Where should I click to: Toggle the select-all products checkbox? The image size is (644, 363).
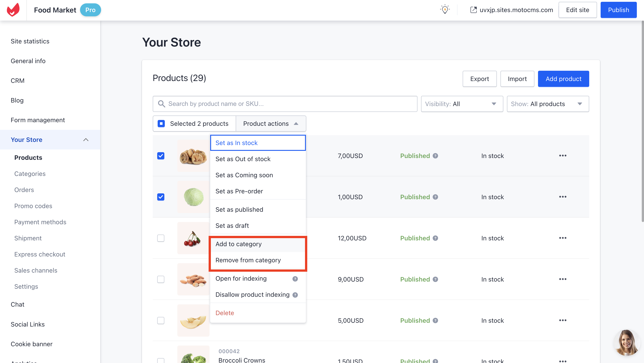pyautogui.click(x=161, y=124)
